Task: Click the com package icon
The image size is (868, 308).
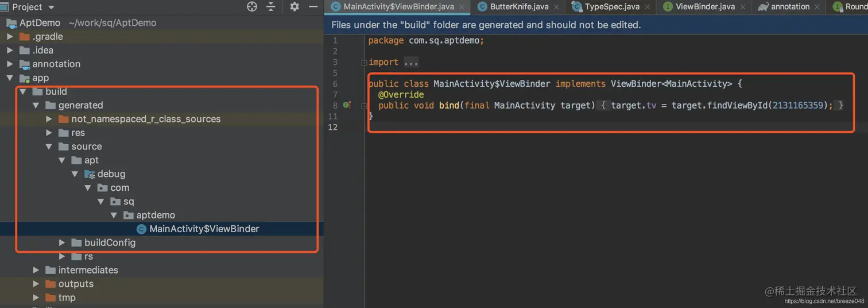Action: coord(102,188)
